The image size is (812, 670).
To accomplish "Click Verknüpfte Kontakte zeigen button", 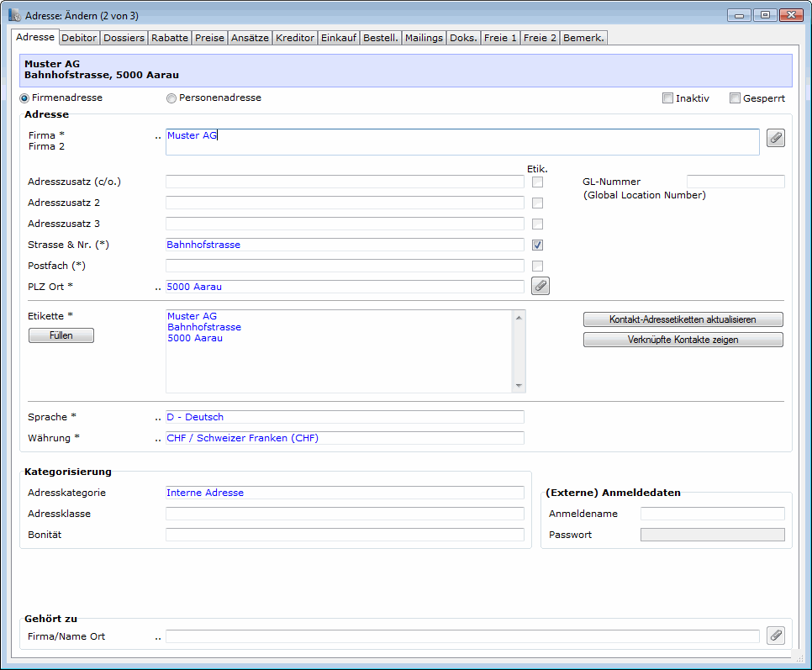I will [x=683, y=340].
